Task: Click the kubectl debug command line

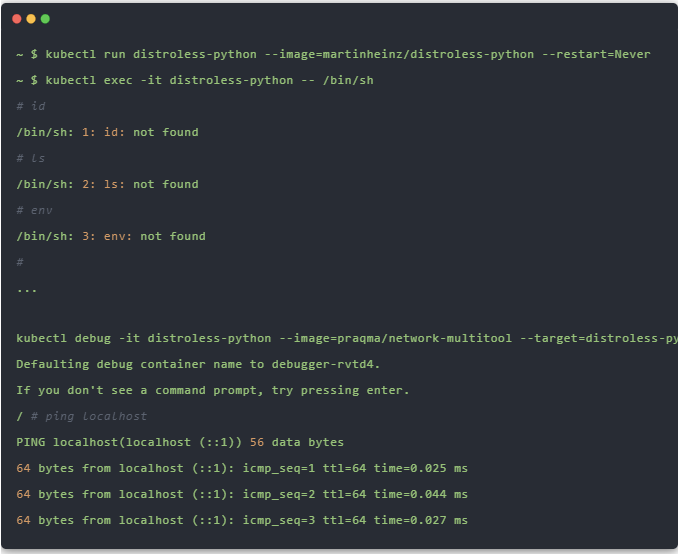Action: [346, 338]
